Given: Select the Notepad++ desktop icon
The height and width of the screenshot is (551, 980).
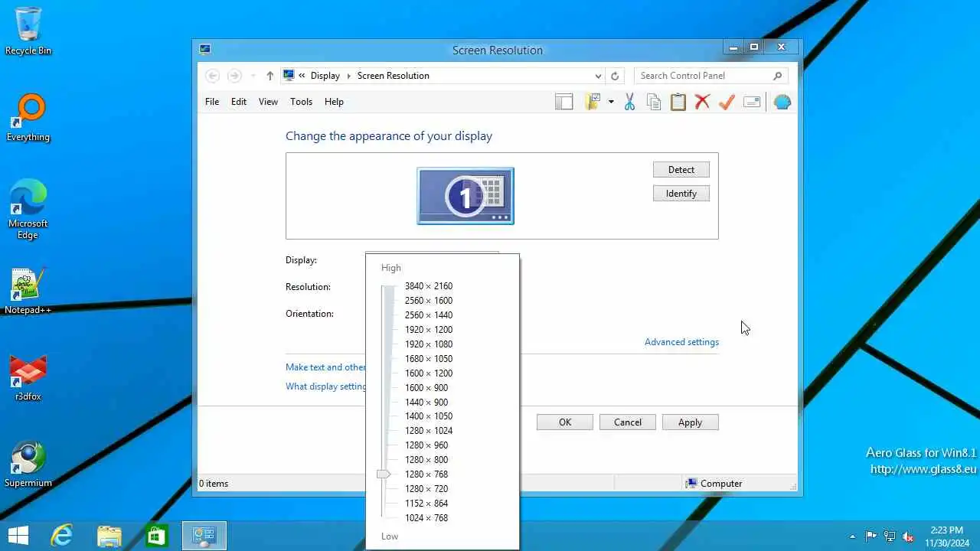Looking at the screenshot, I should [x=28, y=292].
